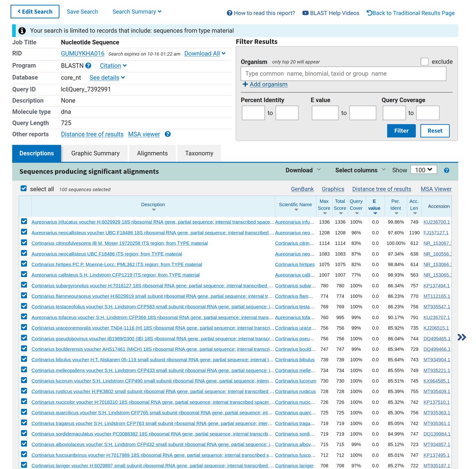Check the exclude organism checkbox
Image resolution: width=476 pixels, height=469 pixels.
click(424, 61)
